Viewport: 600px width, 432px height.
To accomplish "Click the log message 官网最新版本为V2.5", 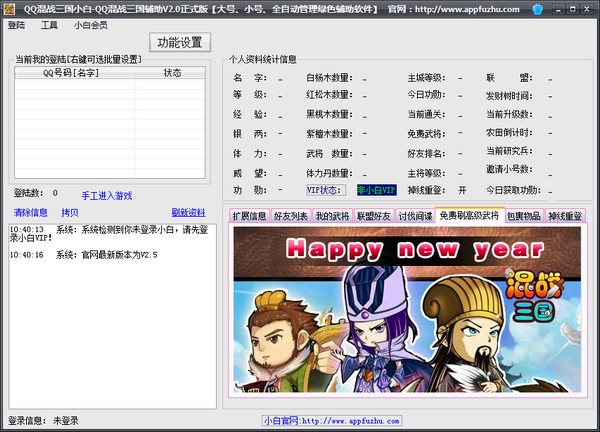I will 83,255.
